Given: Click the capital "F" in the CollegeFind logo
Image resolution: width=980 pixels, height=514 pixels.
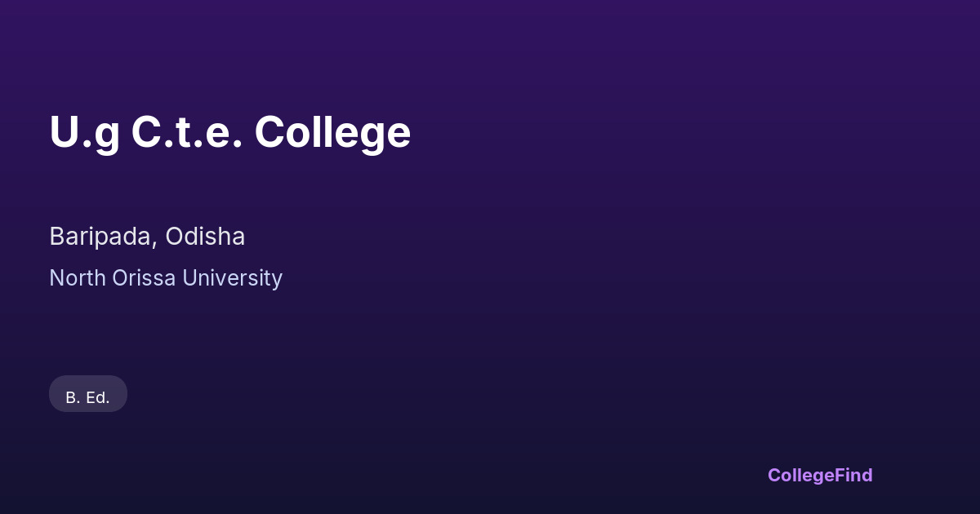Looking at the screenshot, I should click(x=840, y=475).
